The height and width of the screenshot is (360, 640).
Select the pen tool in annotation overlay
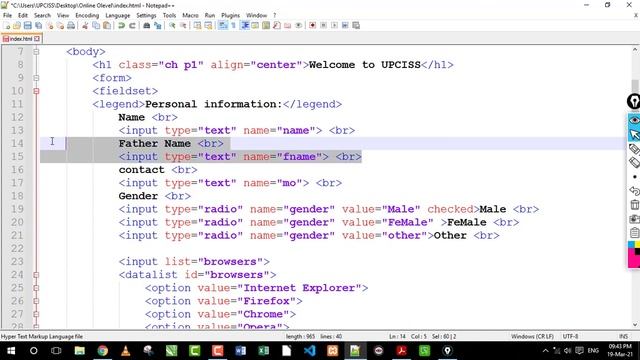[634, 149]
